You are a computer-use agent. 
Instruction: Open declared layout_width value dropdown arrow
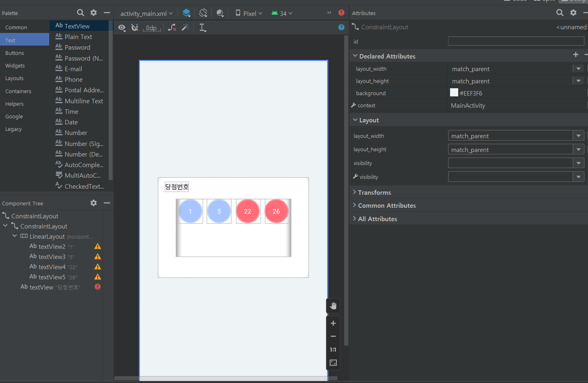(578, 69)
